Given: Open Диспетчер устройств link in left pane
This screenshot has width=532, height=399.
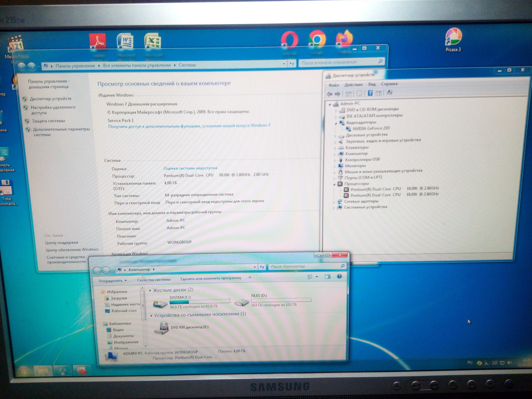Looking at the screenshot, I should [51, 99].
